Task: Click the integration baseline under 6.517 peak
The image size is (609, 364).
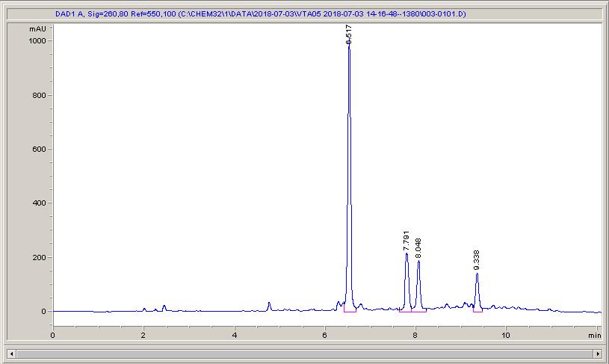Action: coord(350,312)
